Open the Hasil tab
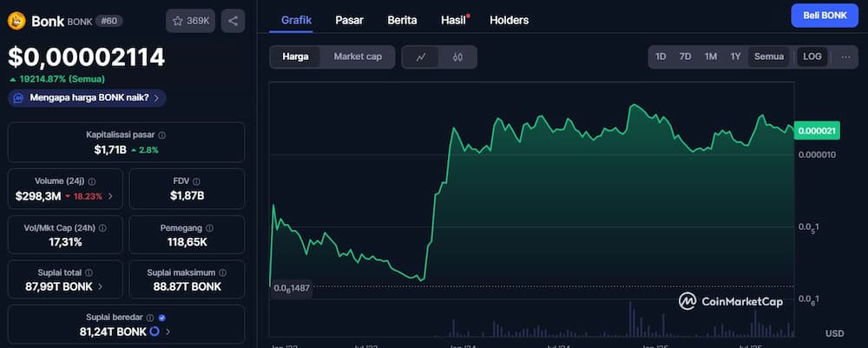This screenshot has height=348, width=868. (x=453, y=21)
